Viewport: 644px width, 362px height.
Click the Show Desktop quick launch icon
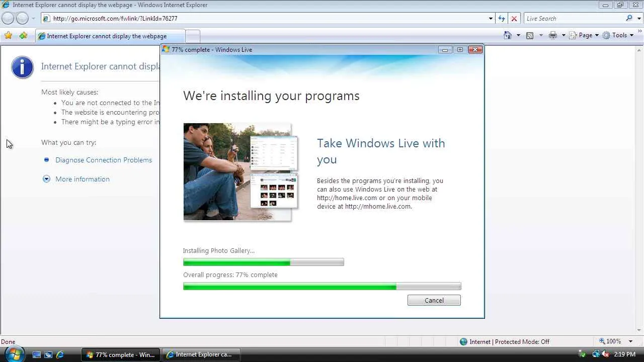point(37,354)
